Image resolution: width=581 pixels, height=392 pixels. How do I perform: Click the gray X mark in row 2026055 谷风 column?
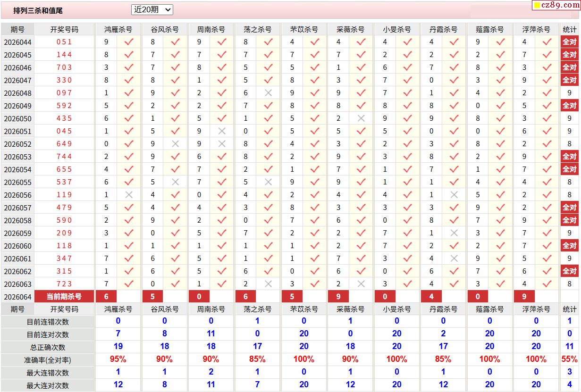176,182
